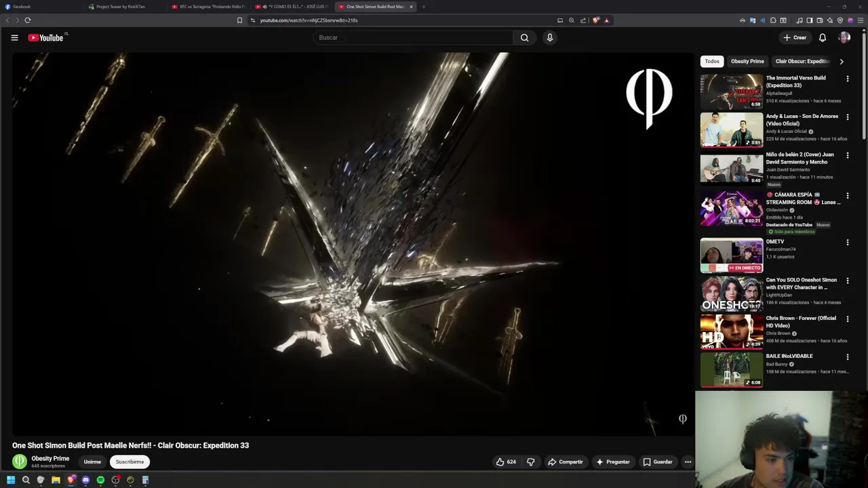Open the zoom magnifier in the address bar
This screenshot has height=488, width=868.
click(572, 20)
